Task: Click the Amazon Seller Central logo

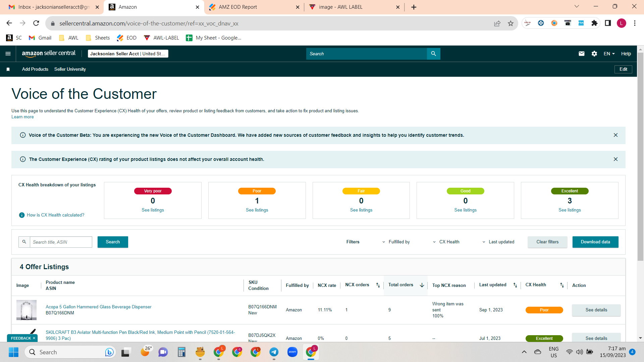Action: coord(49,54)
